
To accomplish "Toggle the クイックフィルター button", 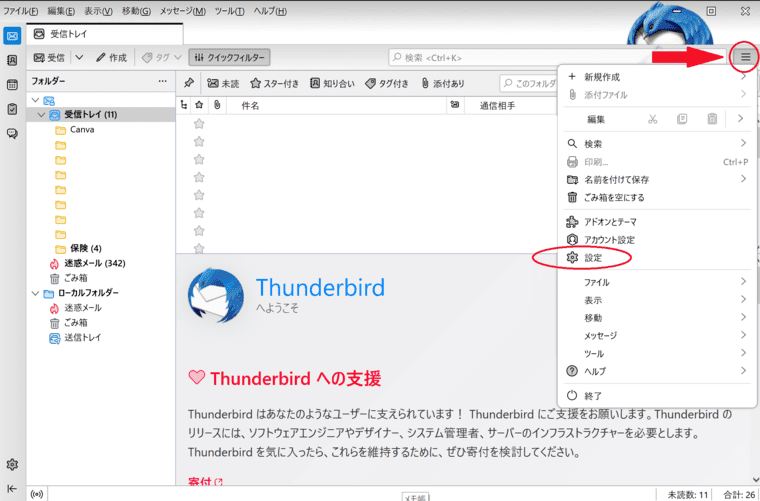I will (x=229, y=58).
